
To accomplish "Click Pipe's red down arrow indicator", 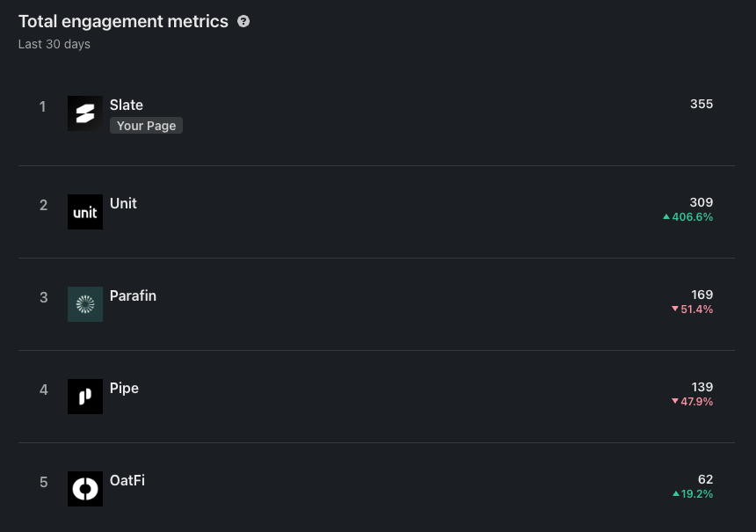I will point(675,402).
